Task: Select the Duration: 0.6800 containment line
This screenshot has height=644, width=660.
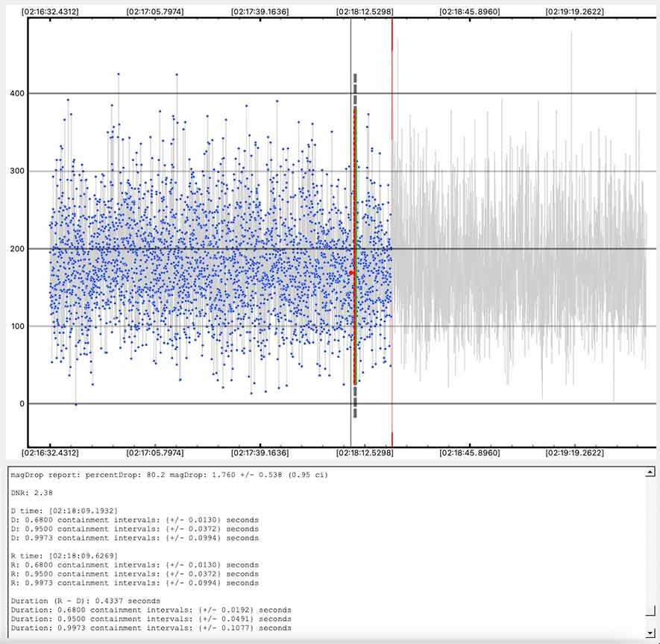Action: (151, 610)
